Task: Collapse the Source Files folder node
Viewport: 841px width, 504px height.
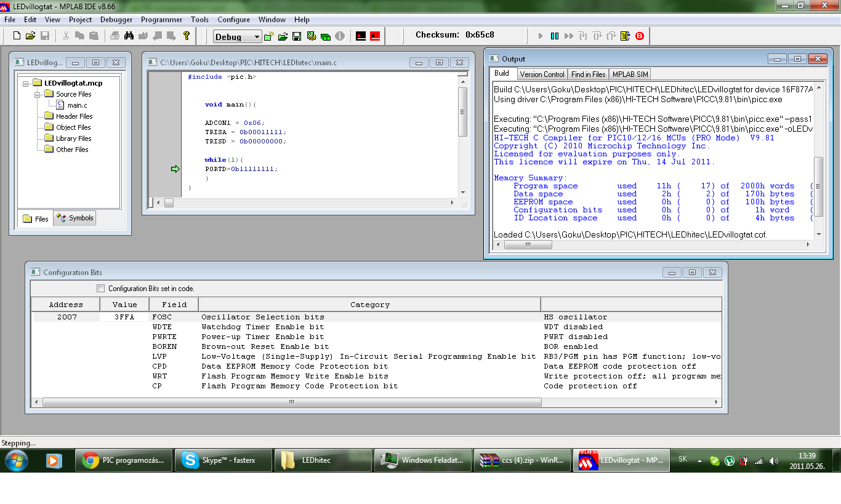Action: pos(37,94)
